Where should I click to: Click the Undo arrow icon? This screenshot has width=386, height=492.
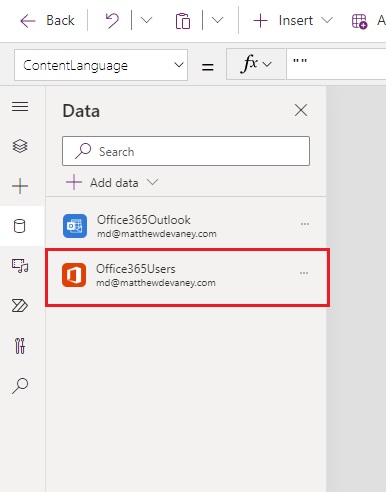click(x=112, y=21)
